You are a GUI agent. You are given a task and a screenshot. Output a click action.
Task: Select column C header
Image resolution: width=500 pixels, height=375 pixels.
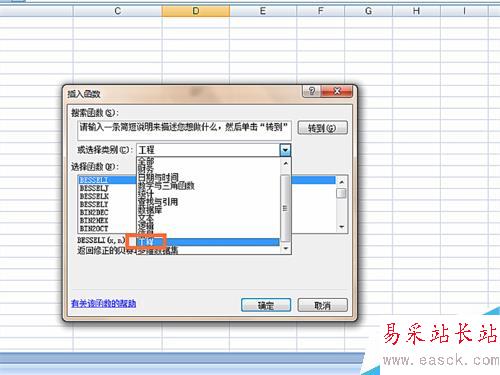118,11
